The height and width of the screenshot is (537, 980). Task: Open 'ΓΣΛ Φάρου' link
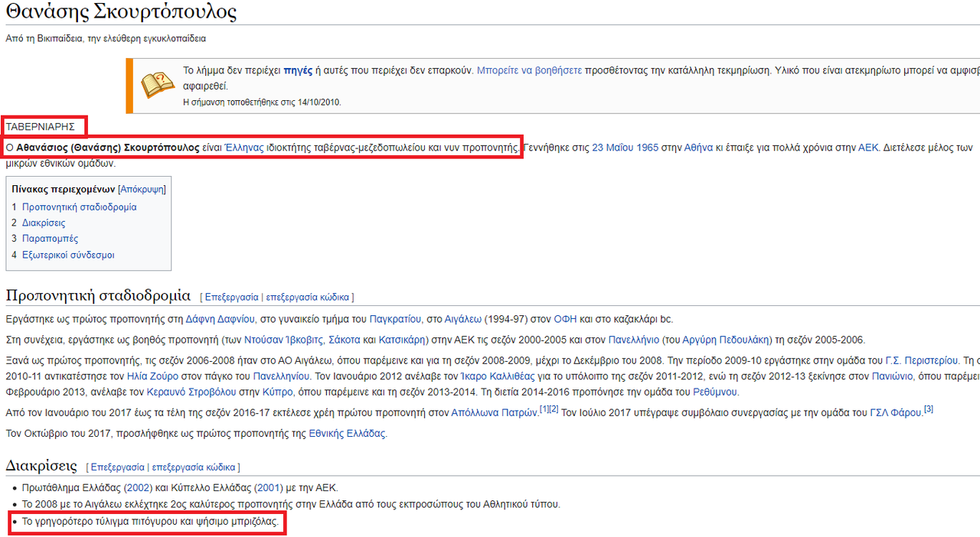pos(896,412)
